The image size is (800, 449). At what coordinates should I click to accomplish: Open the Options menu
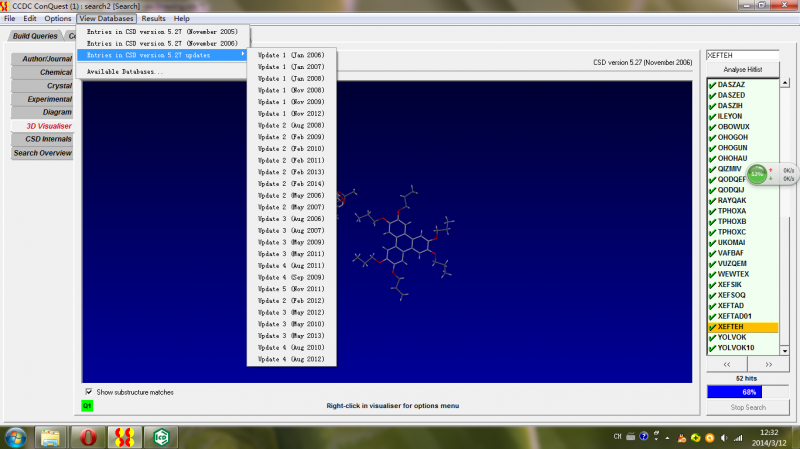tap(58, 18)
